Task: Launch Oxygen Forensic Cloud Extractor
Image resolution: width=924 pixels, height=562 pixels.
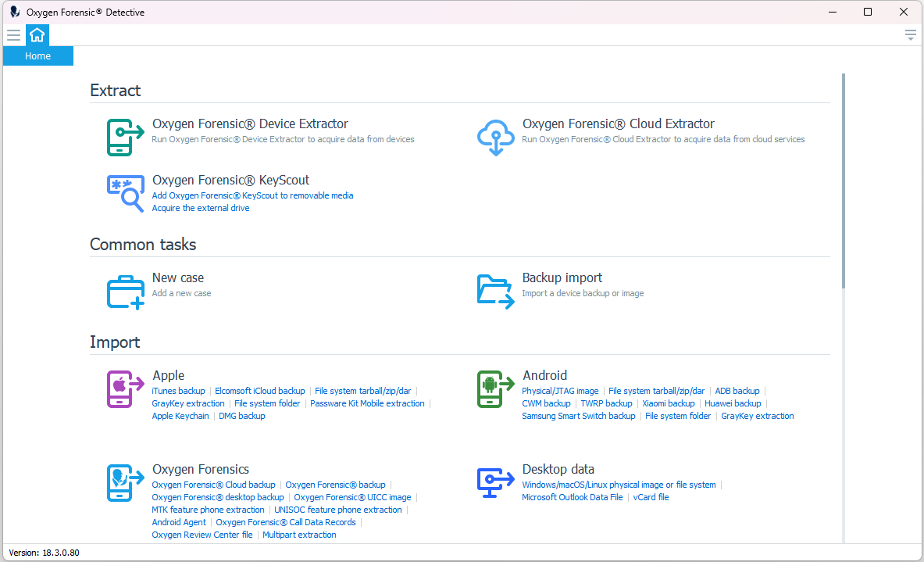Action: 618,123
